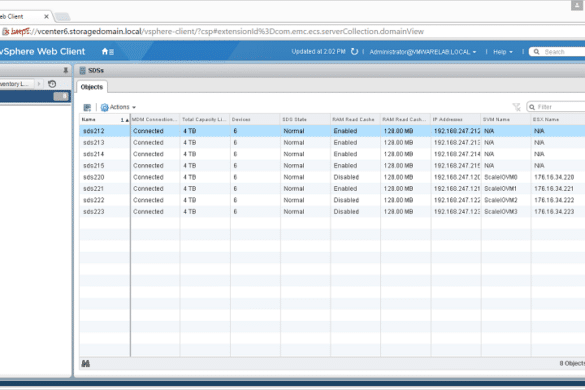
Task: Open a new browser tab
Action: [62, 17]
